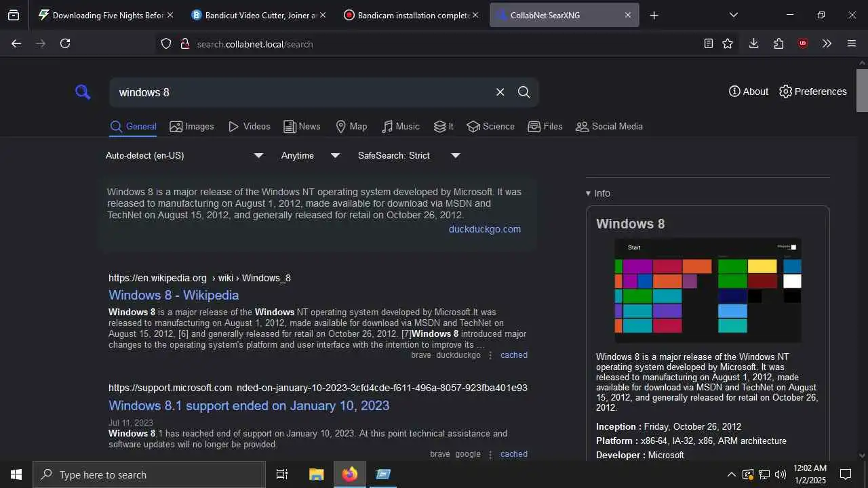Go back with the browser back arrow
The height and width of the screenshot is (488, 868).
pos(16,43)
